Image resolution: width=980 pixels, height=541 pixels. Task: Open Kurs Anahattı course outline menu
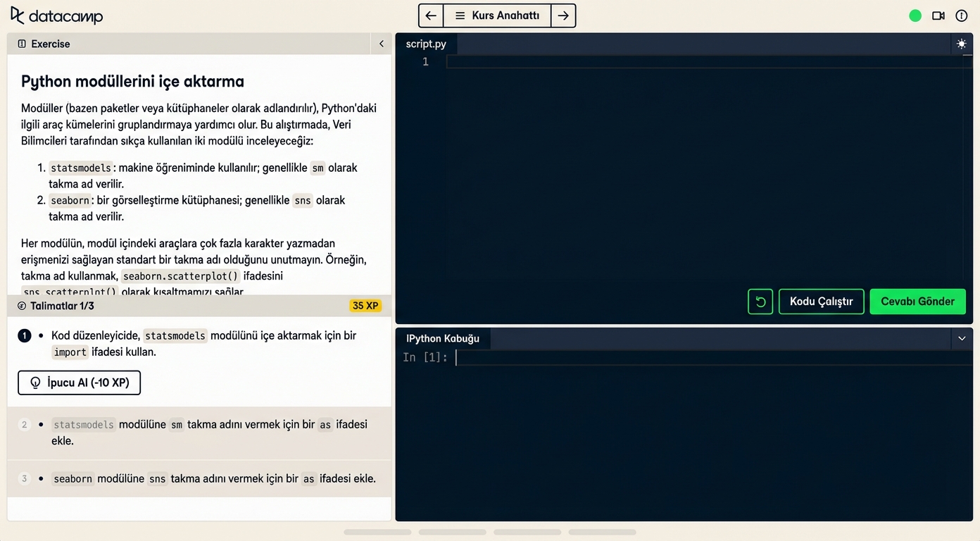click(497, 15)
